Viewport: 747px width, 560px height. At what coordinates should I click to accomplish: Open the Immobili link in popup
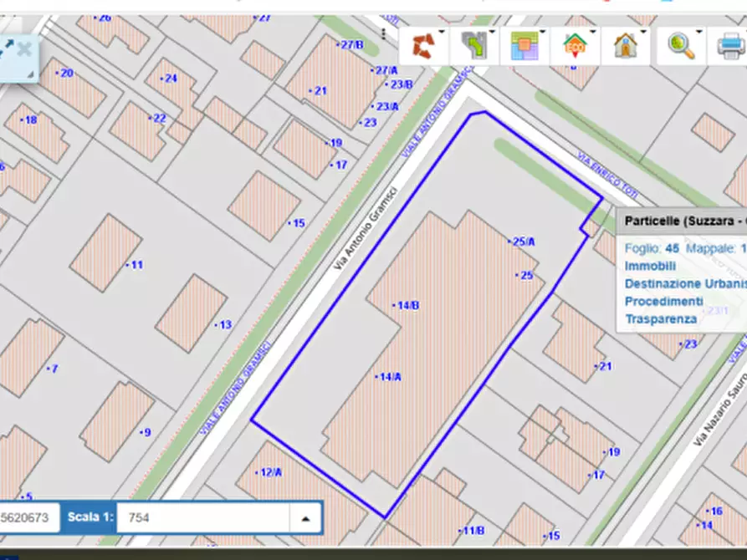(x=650, y=266)
